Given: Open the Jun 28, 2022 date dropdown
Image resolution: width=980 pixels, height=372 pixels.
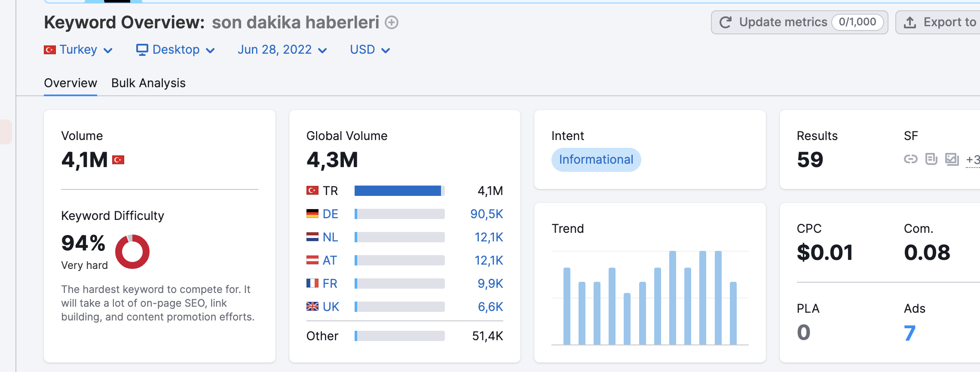Looking at the screenshot, I should (282, 50).
